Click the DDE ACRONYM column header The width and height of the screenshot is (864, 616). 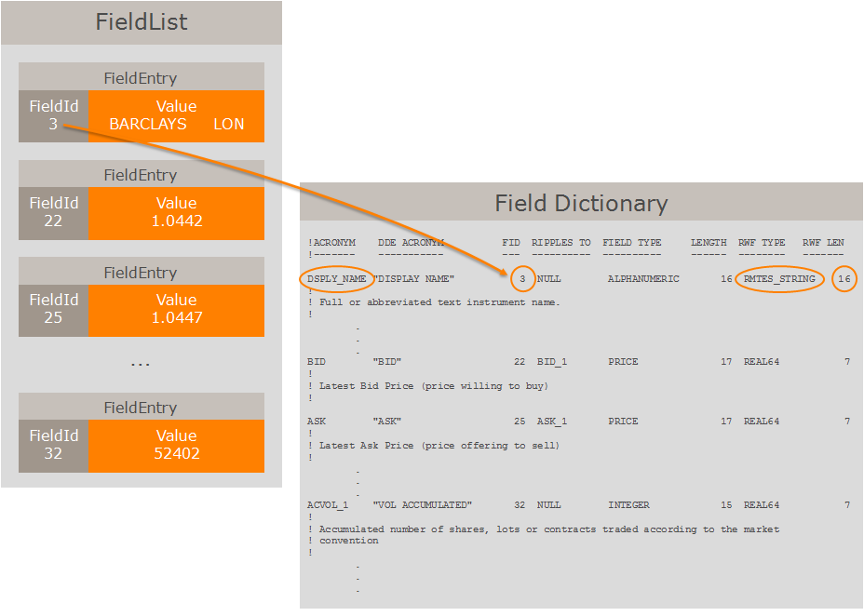coord(411,243)
